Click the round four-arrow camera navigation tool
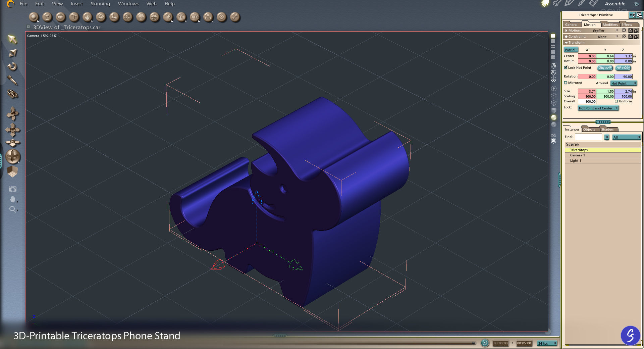This screenshot has height=349, width=644. pos(13,156)
